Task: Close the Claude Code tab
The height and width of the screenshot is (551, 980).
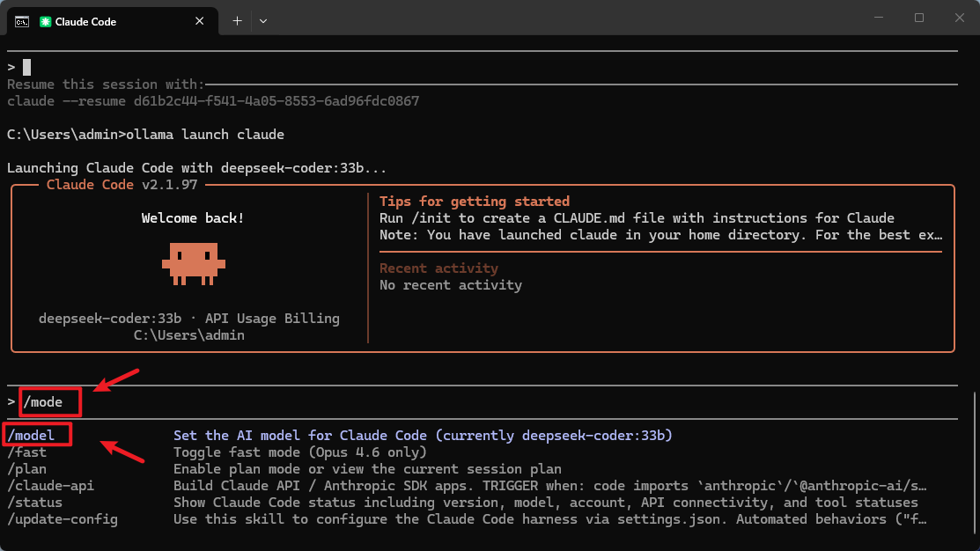Action: coord(199,21)
